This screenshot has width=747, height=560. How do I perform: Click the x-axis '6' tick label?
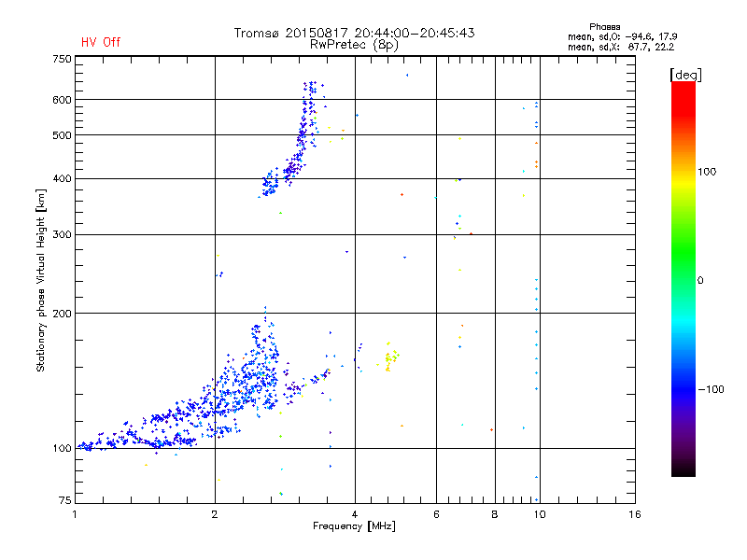pyautogui.click(x=436, y=514)
